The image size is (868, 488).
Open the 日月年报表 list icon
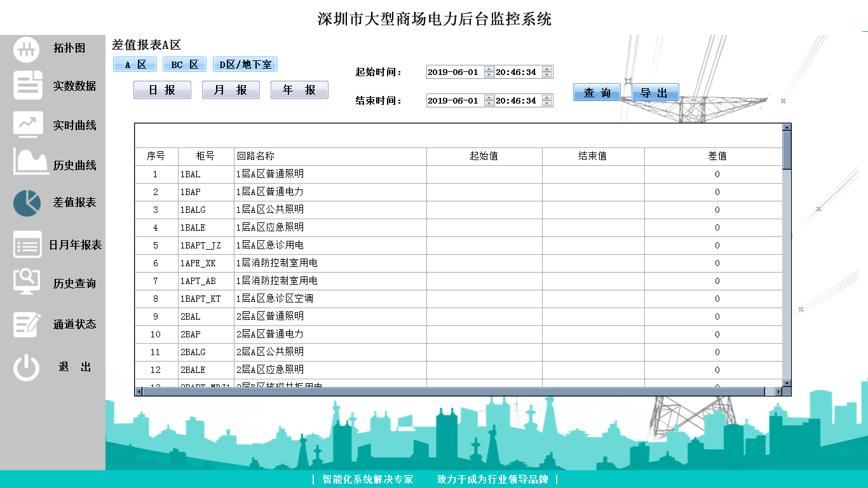27,245
